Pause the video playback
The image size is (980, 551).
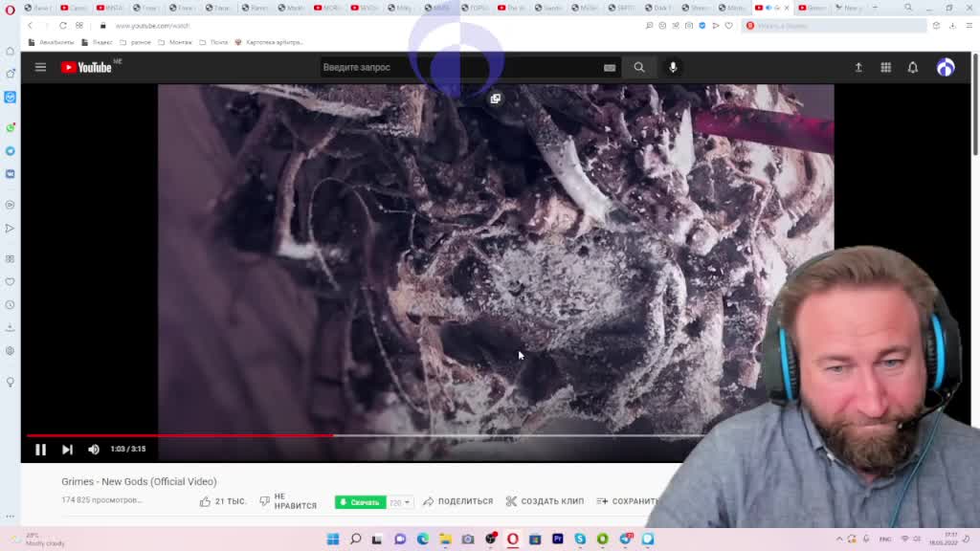tap(40, 450)
